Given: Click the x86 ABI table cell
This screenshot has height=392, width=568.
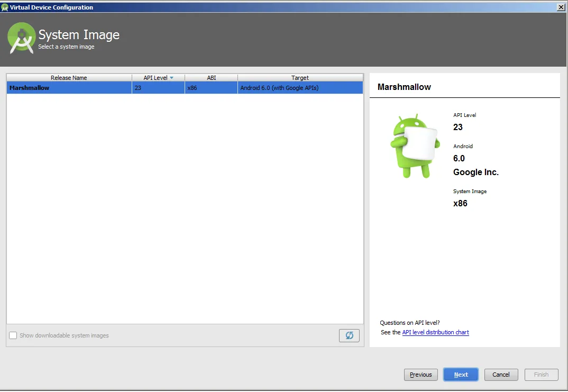Looking at the screenshot, I should (211, 88).
